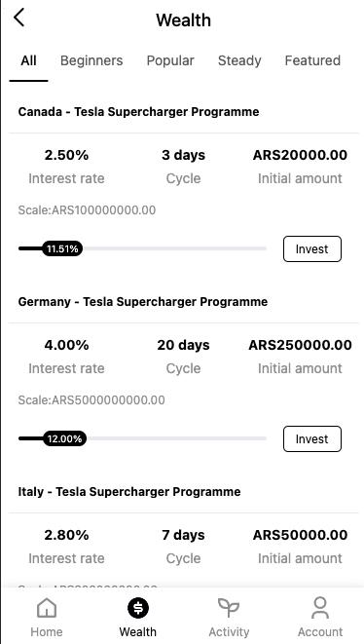The height and width of the screenshot is (644, 364).
Task: Open Canada - Tesla Supercharger Programme title
Action: click(x=138, y=112)
